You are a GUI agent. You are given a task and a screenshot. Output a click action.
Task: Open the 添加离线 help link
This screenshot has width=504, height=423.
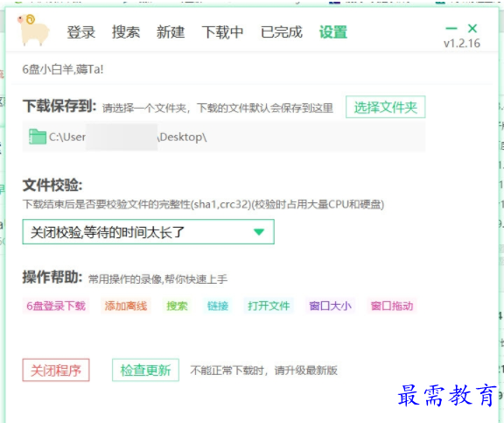126,306
